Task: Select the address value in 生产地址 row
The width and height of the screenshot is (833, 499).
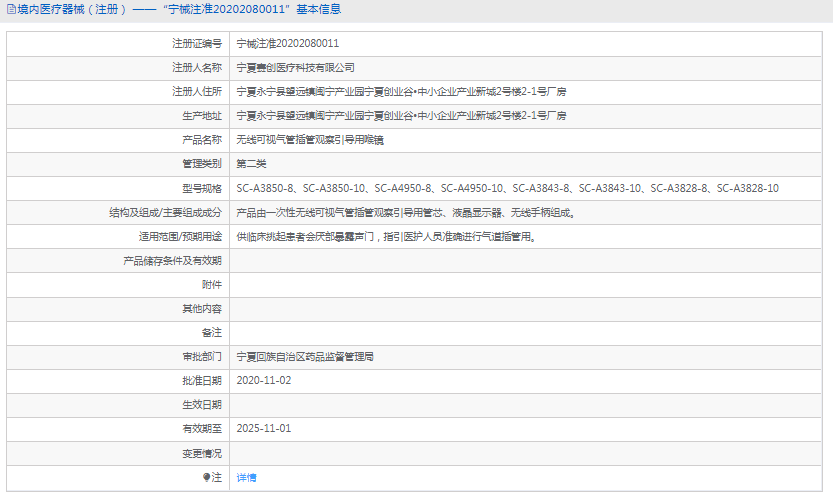Action: pos(401,115)
